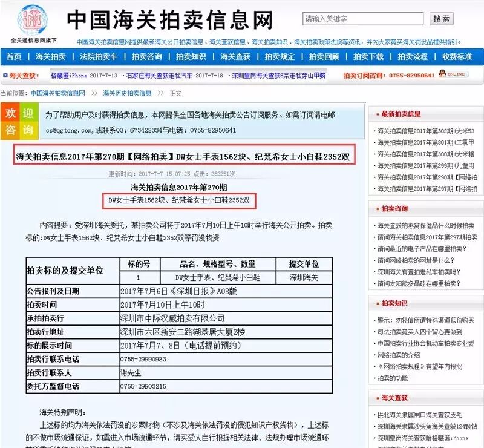The image size is (484, 448).
Task: Open the sidebar 拍卖知识 section heading
Action: pos(394,303)
